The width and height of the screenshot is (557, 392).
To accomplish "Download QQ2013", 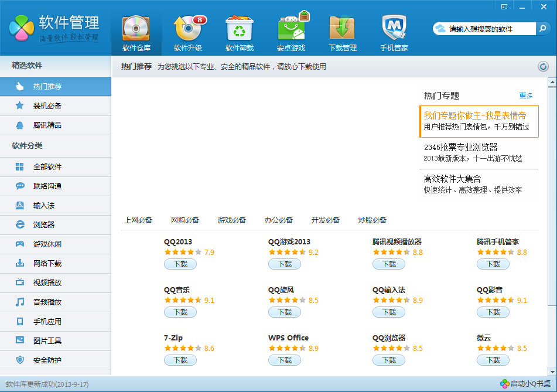I will click(180, 264).
